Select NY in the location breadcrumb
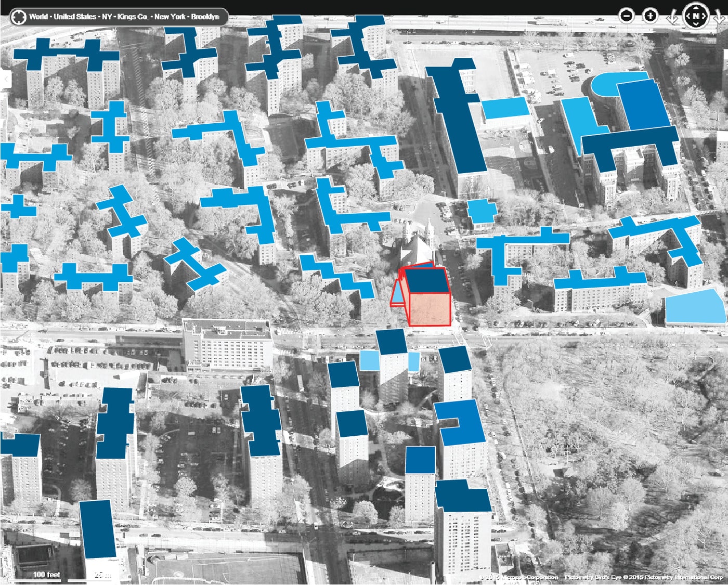The height and width of the screenshot is (585, 728). click(x=107, y=17)
